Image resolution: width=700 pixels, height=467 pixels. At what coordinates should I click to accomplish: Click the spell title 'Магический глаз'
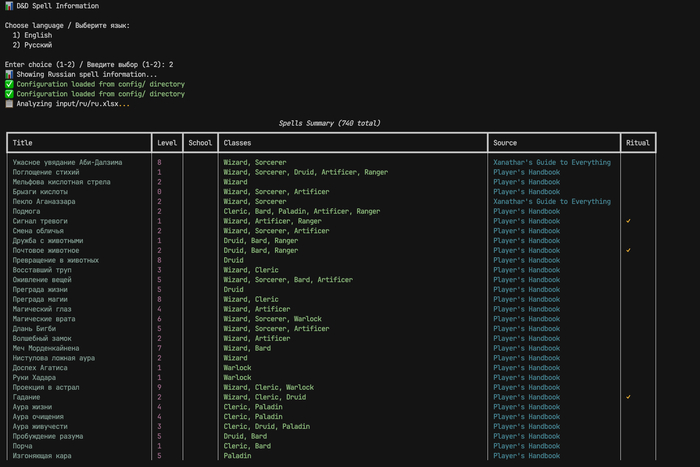[x=42, y=309]
